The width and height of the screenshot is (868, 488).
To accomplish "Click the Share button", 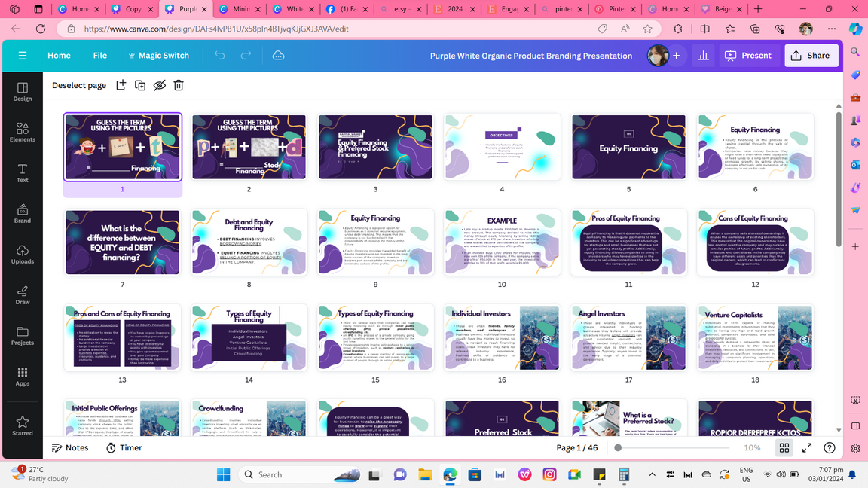I will click(x=811, y=56).
